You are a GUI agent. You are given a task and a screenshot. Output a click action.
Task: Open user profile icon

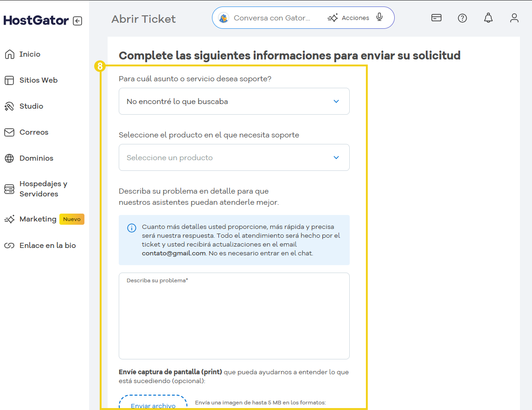(514, 18)
